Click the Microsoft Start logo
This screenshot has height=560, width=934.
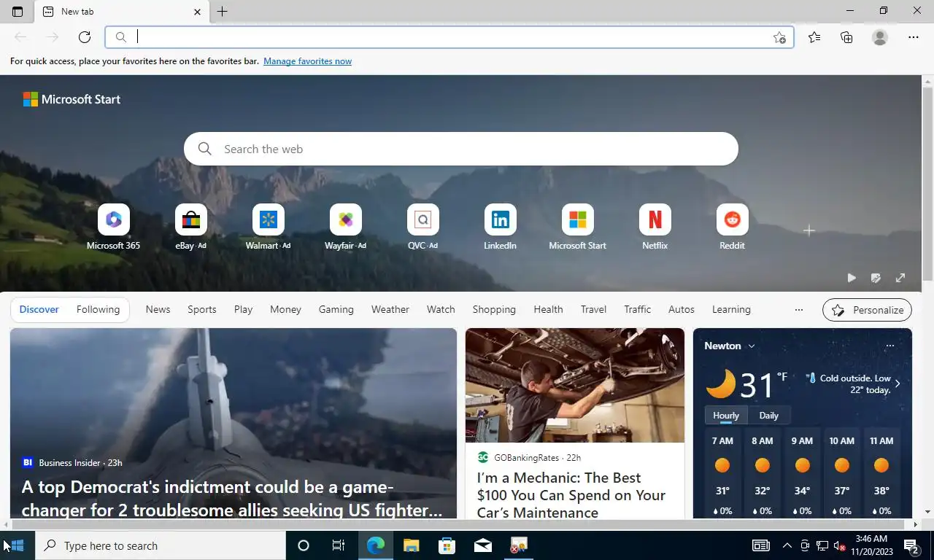[x=72, y=99]
